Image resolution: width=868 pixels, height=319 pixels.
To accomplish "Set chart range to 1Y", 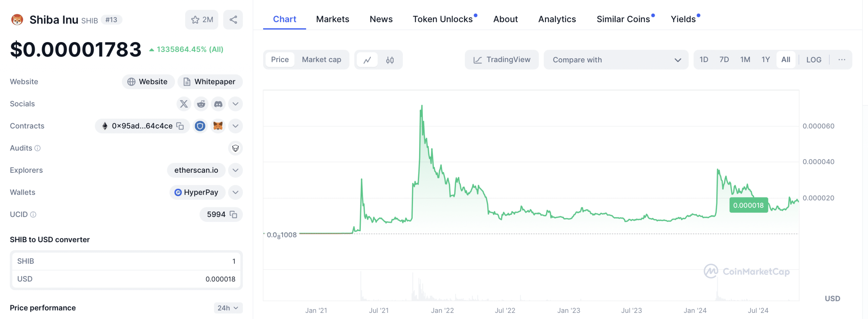I will tap(766, 60).
